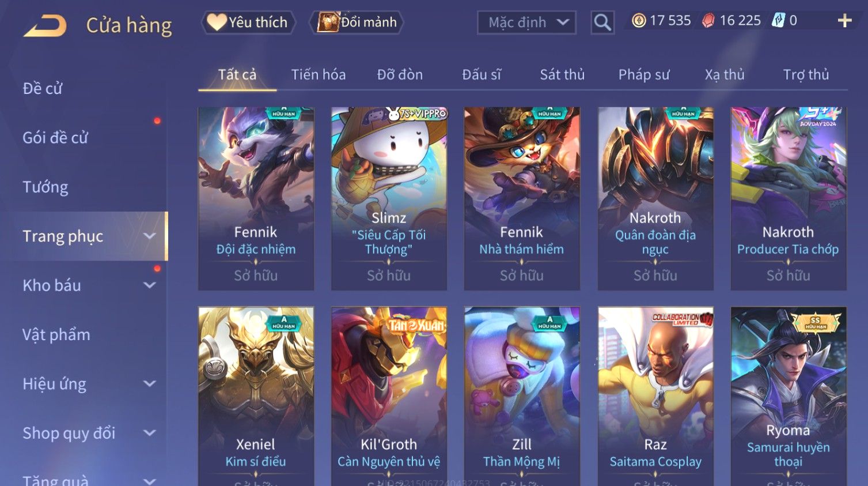868x486 pixels.
Task: Switch to the Tiến hóa tab
Action: (x=319, y=74)
